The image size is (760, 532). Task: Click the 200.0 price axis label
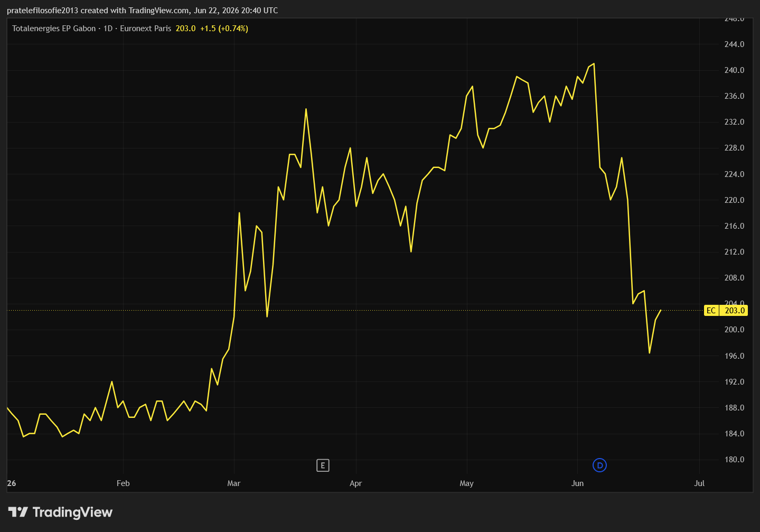pos(734,330)
